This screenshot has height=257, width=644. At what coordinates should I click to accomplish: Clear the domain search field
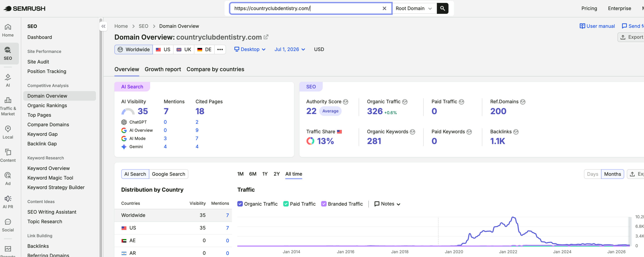384,8
